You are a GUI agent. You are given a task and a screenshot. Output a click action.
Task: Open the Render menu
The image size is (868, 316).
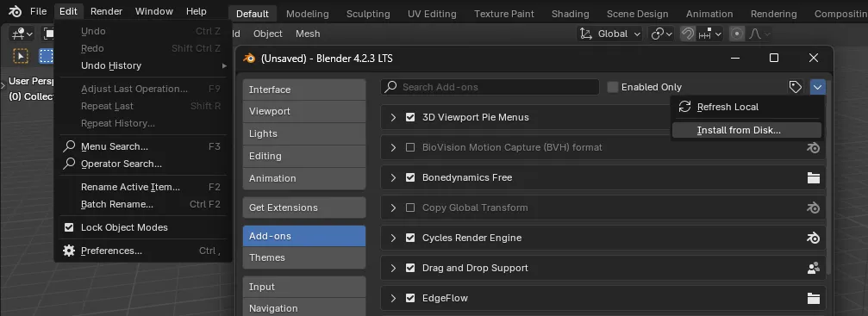click(106, 11)
